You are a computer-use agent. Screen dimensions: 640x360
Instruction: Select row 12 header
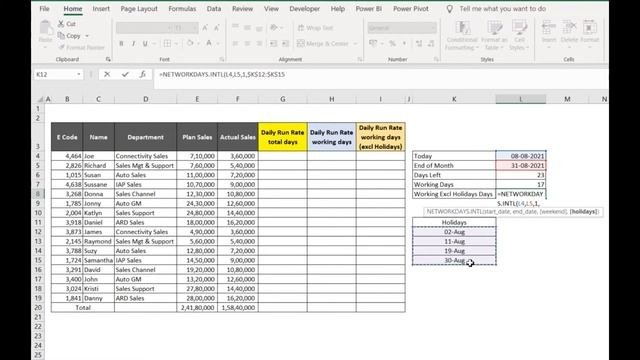(38, 232)
